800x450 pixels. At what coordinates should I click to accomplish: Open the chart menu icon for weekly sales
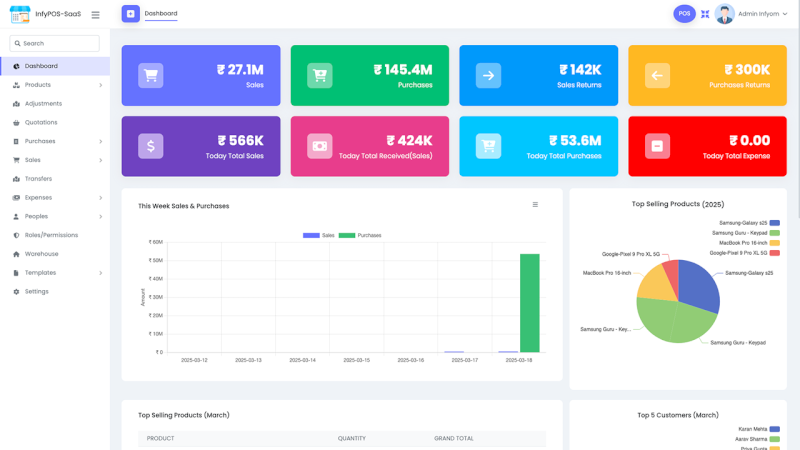click(x=535, y=205)
